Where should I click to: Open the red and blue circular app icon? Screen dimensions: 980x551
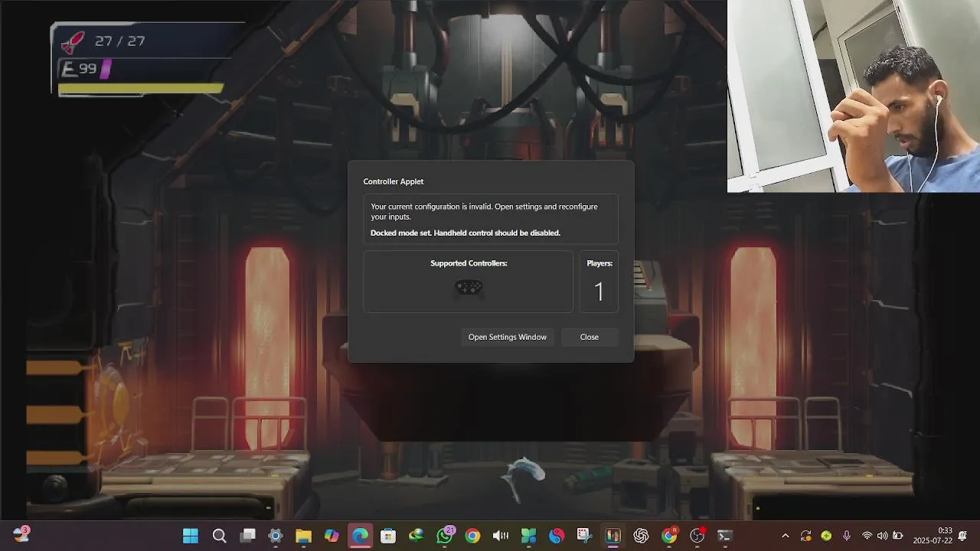[557, 536]
